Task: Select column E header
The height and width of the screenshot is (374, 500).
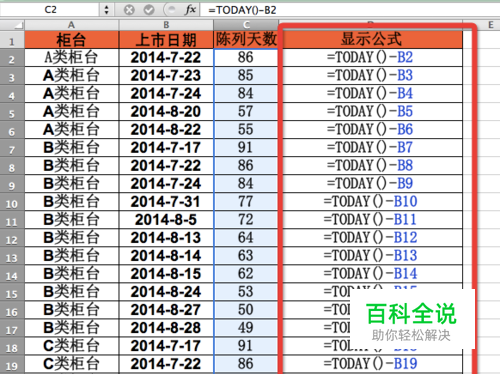Action: pos(490,25)
